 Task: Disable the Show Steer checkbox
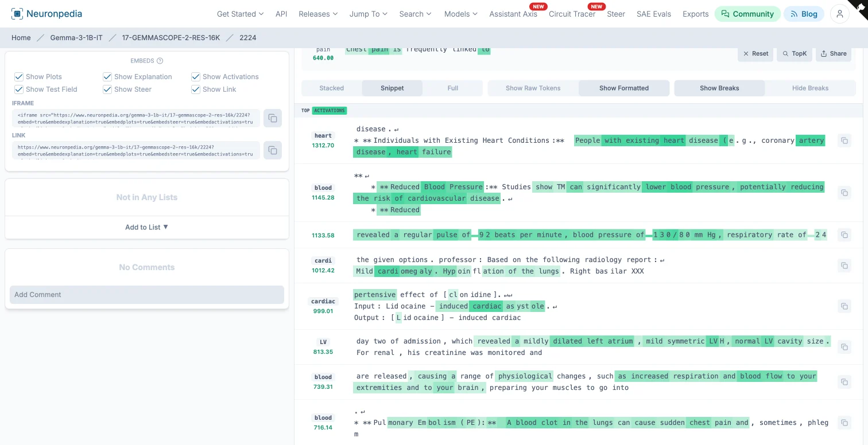(107, 89)
